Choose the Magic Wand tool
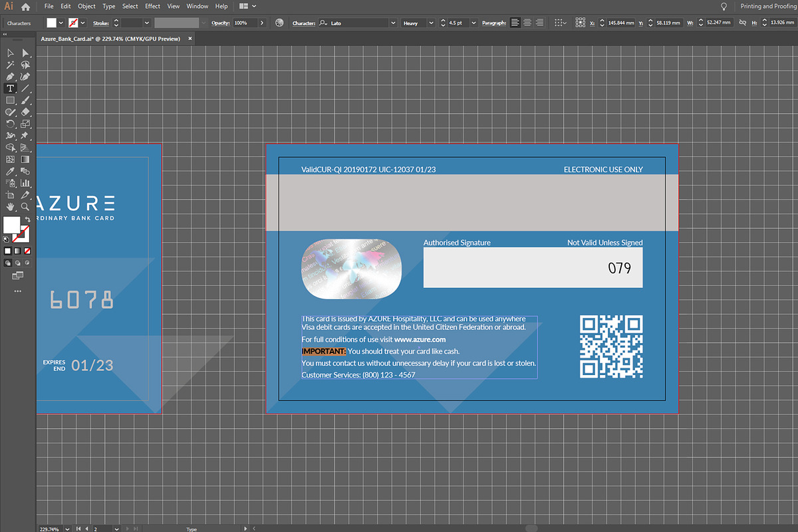This screenshot has width=798, height=532. tap(10, 65)
